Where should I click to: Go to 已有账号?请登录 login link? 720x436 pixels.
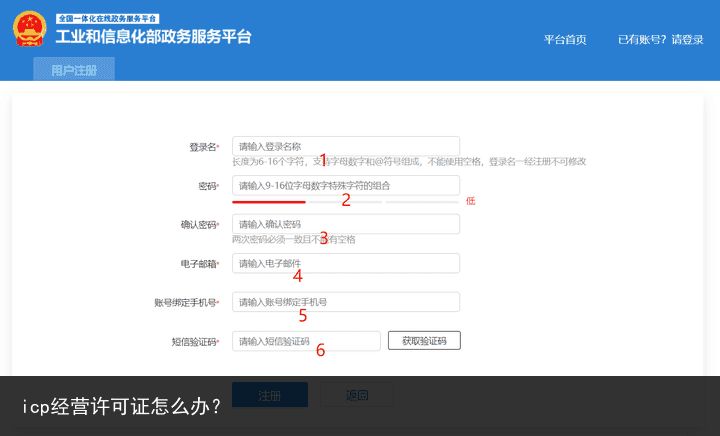[x=660, y=39]
